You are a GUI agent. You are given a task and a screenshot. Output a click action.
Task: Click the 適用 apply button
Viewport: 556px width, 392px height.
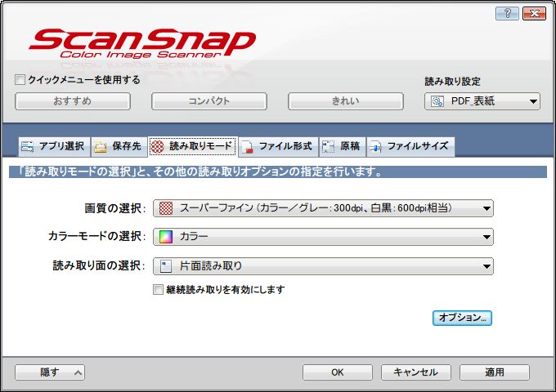495,372
